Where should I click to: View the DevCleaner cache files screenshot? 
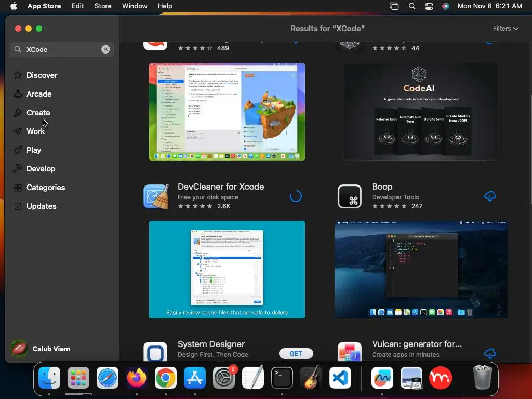click(227, 270)
